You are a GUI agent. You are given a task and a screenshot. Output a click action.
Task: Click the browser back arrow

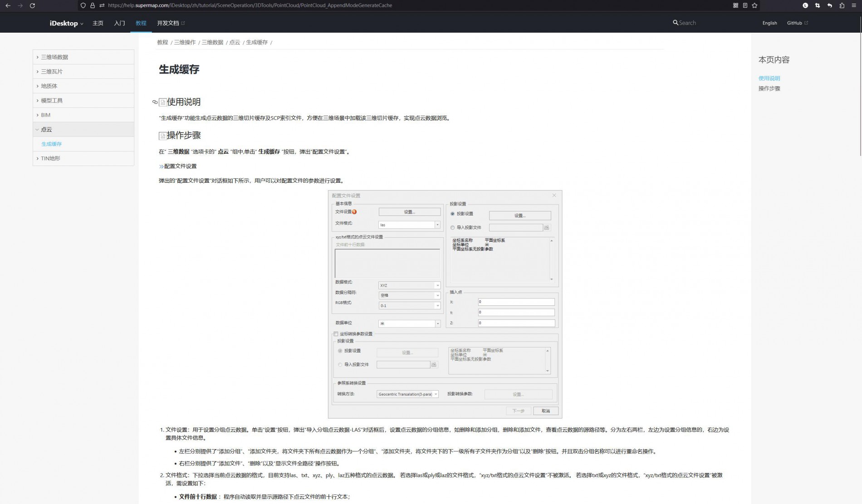[8, 5]
